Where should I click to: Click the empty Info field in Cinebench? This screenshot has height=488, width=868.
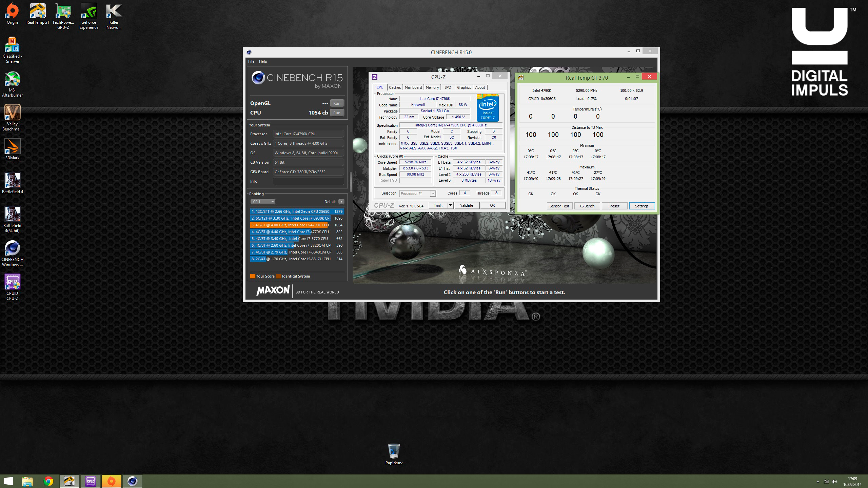pyautogui.click(x=308, y=181)
